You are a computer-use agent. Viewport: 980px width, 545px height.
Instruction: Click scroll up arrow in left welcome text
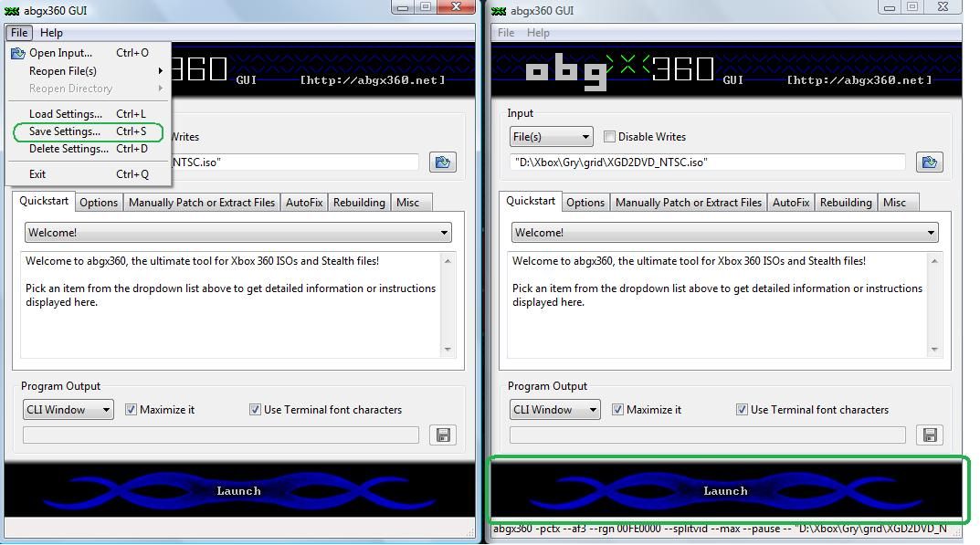click(x=448, y=260)
